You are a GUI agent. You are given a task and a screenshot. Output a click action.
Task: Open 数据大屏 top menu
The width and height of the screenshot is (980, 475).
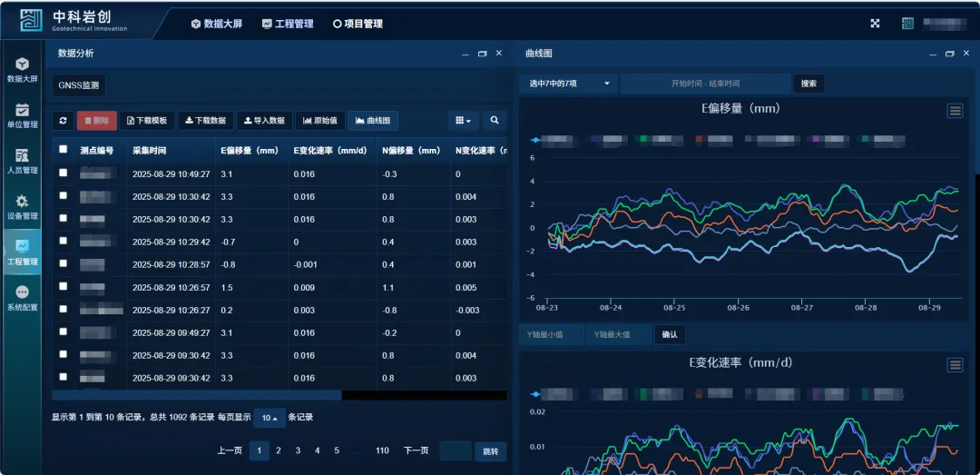(216, 24)
